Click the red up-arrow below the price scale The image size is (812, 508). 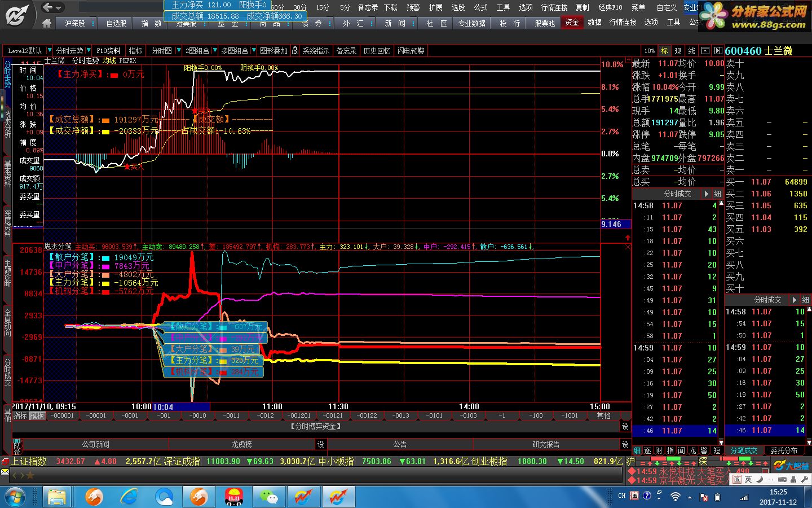click(x=628, y=238)
